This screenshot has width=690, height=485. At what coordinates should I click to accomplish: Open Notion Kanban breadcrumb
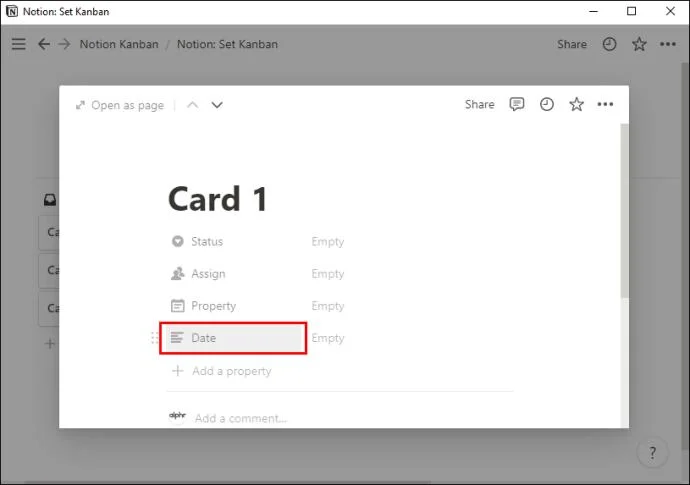coord(119,44)
